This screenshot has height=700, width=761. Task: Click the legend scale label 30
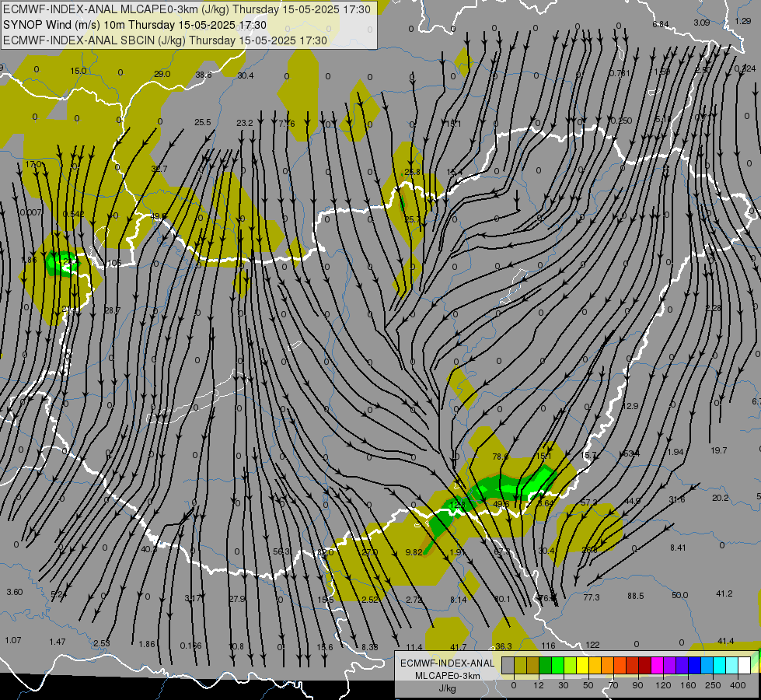(x=563, y=685)
